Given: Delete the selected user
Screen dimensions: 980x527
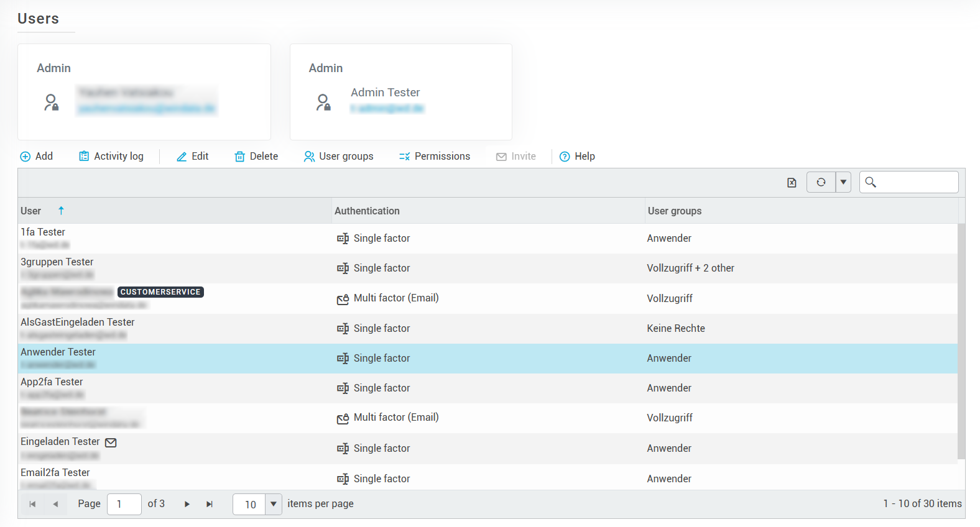Looking at the screenshot, I should pyautogui.click(x=256, y=157).
